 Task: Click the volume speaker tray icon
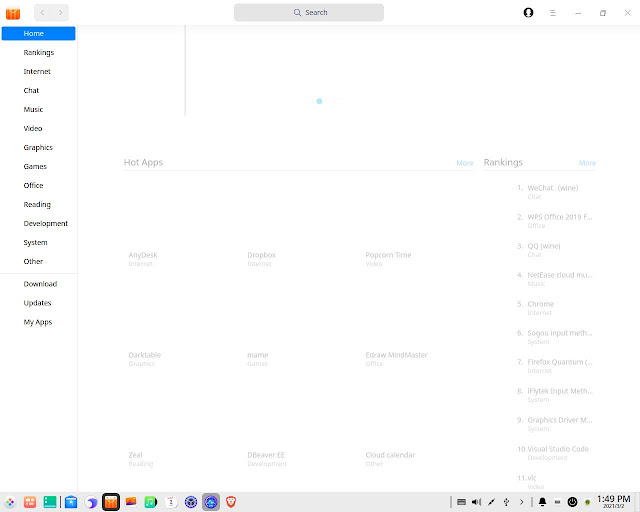[x=476, y=502]
